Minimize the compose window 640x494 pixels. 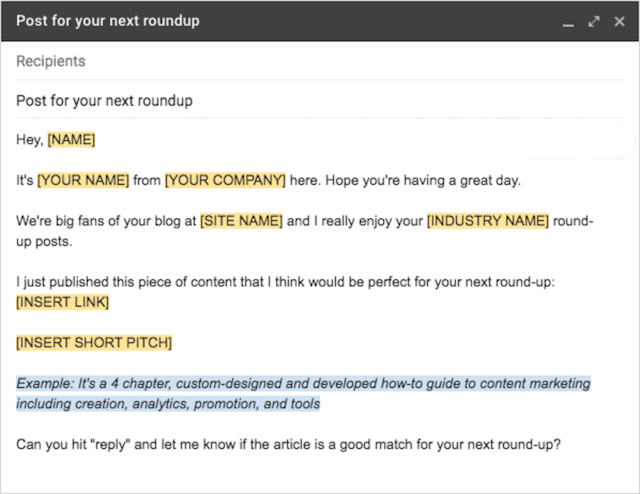click(568, 21)
